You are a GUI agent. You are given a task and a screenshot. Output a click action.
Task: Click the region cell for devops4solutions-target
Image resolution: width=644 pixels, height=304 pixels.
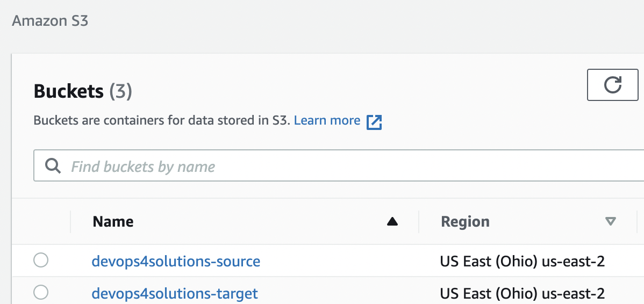[x=522, y=294]
